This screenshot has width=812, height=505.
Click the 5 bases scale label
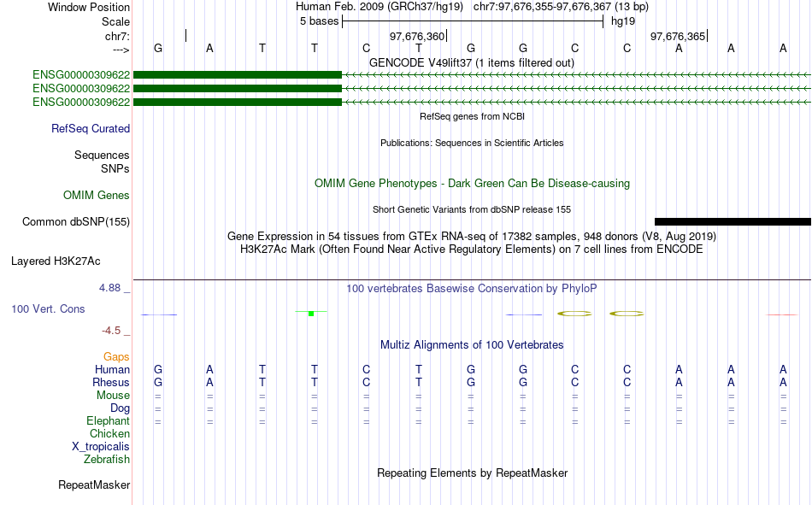pos(319,21)
